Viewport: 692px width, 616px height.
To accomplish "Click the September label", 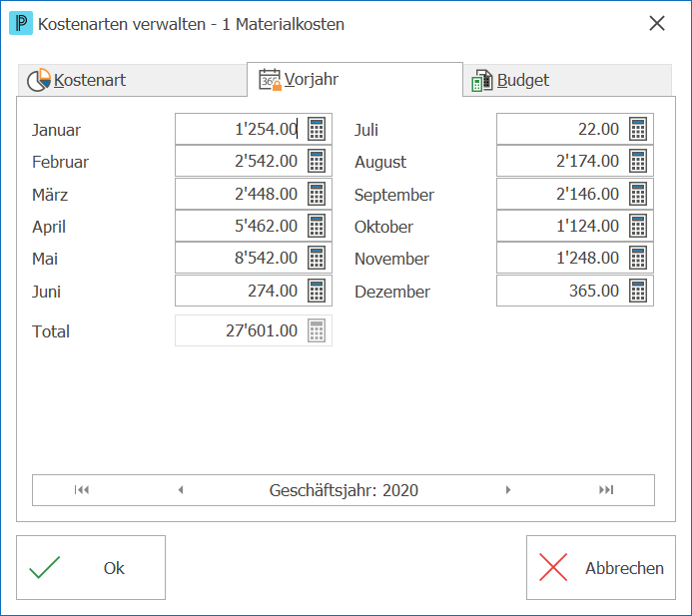I will tap(394, 195).
